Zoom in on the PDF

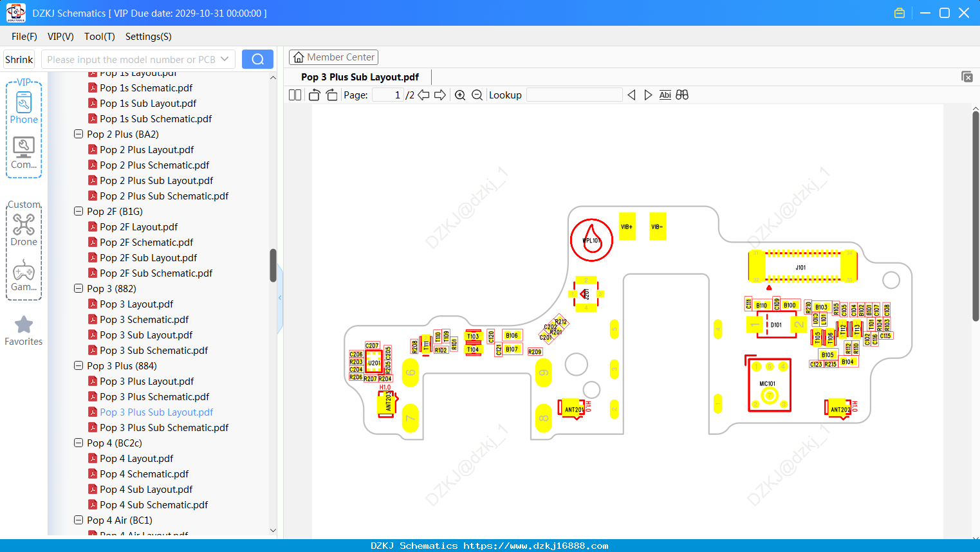[460, 95]
